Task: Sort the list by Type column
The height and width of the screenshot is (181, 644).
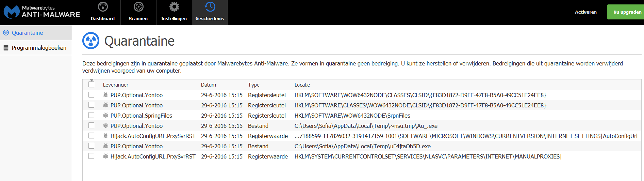Action: coord(253,85)
